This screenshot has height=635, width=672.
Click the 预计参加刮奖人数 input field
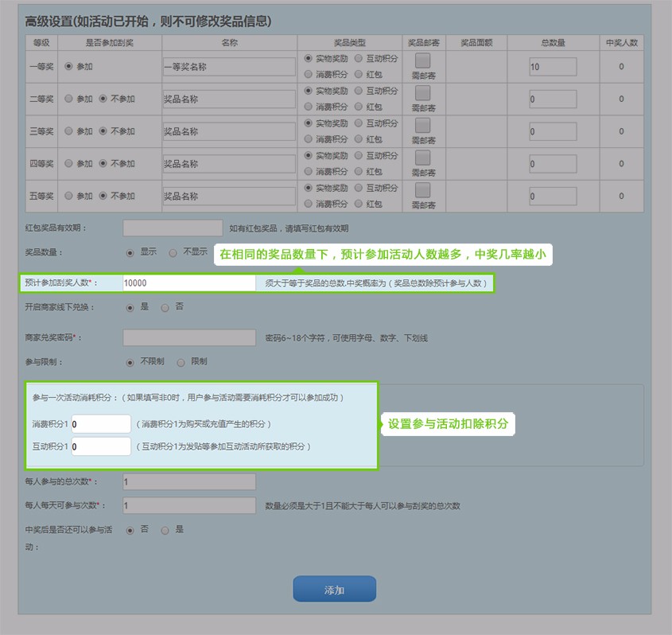pyautogui.click(x=188, y=283)
